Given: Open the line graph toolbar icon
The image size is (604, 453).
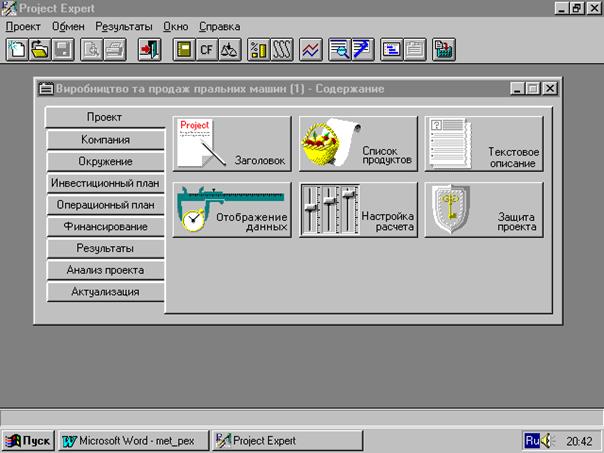Looking at the screenshot, I should click(x=311, y=50).
